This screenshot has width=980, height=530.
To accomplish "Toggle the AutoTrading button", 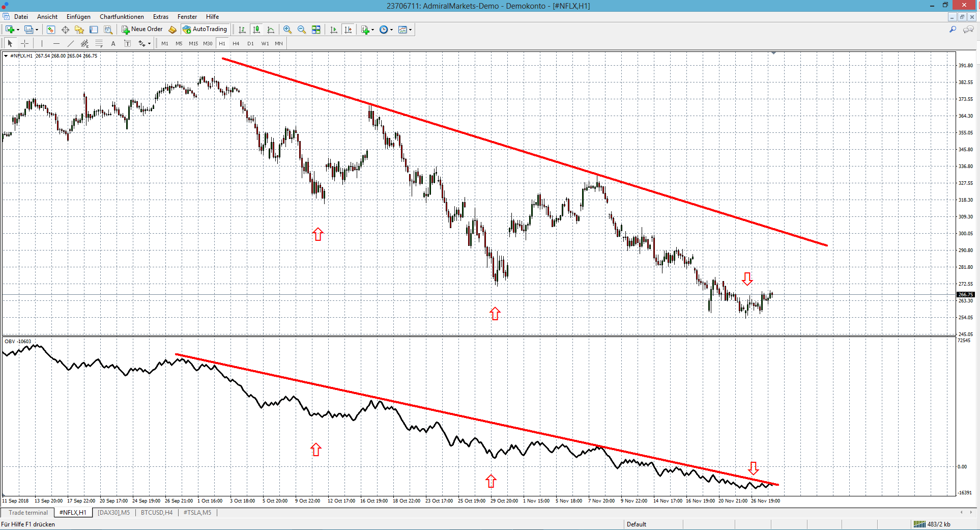I will point(205,30).
